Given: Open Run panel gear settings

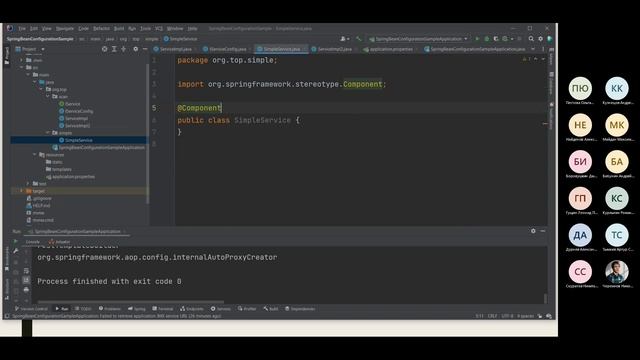Looking at the screenshot, I should (533, 231).
